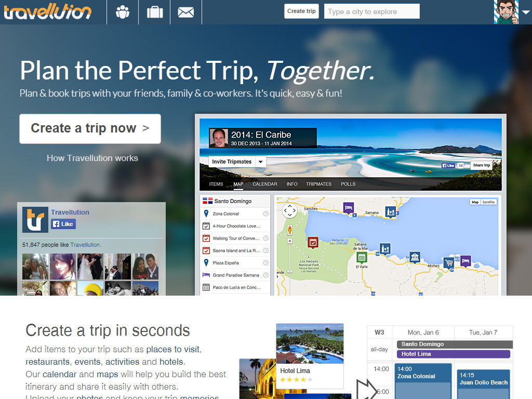Click the map pan control arrows

(x=290, y=211)
